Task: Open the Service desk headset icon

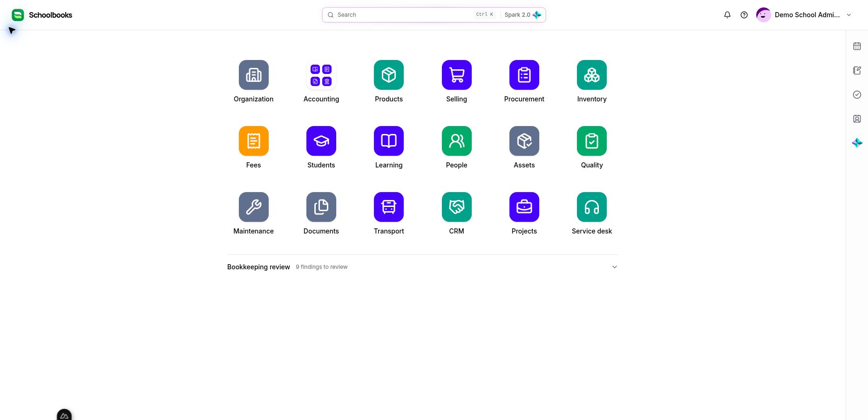Action: click(592, 207)
